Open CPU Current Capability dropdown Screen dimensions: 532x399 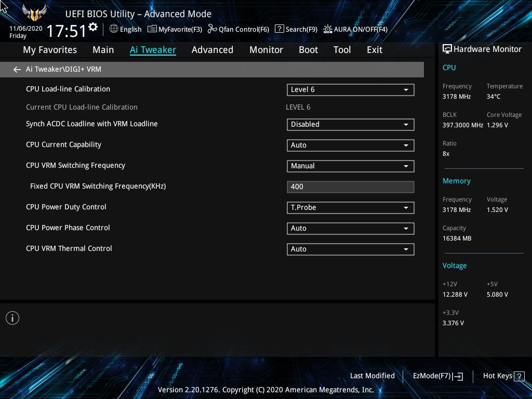350,145
